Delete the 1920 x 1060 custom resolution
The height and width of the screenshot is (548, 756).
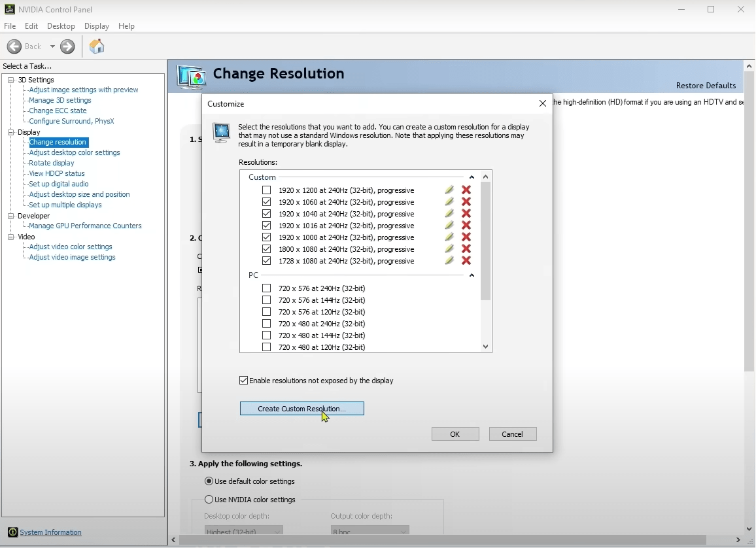click(466, 202)
